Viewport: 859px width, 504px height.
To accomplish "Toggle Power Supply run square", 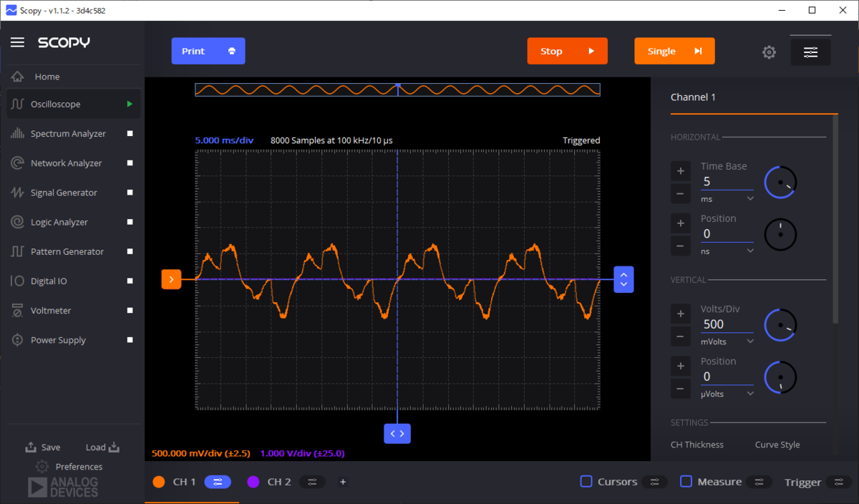I will [x=130, y=340].
